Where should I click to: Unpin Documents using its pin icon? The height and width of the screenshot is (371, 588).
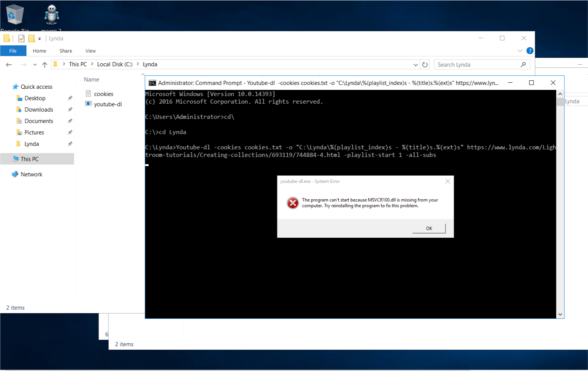coord(70,121)
